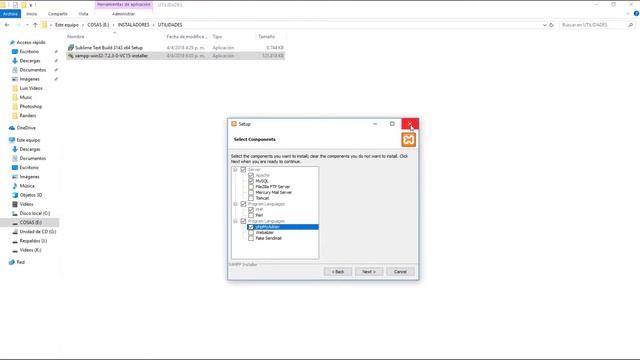Check the Fake Sendmail checkbox
Screen dimensions: 640x360
click(x=251, y=238)
